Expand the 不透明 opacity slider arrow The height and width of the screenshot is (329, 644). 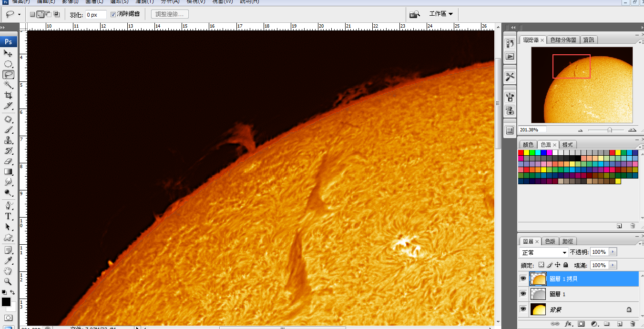613,252
